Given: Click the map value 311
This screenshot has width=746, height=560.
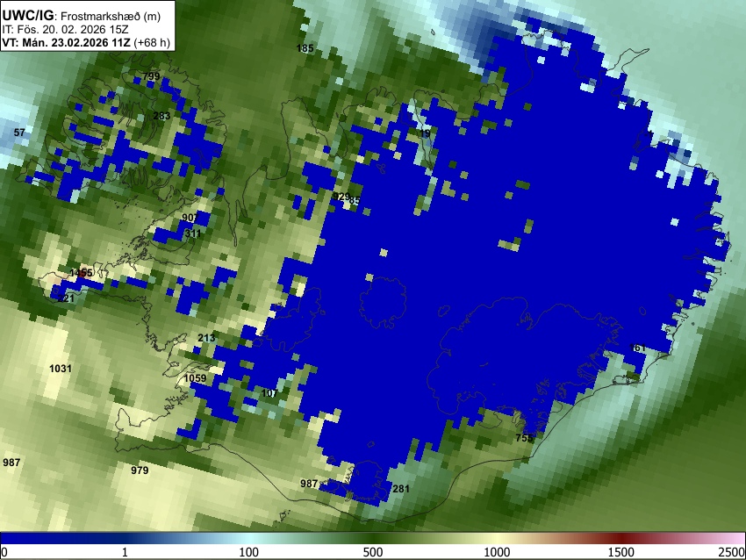Looking at the screenshot, I should (x=193, y=233).
